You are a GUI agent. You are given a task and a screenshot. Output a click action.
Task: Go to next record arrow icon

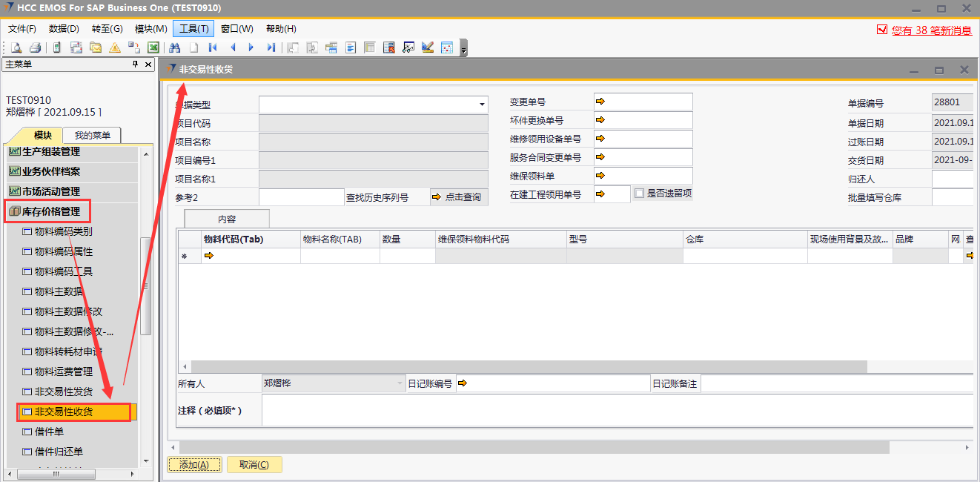[x=251, y=47]
